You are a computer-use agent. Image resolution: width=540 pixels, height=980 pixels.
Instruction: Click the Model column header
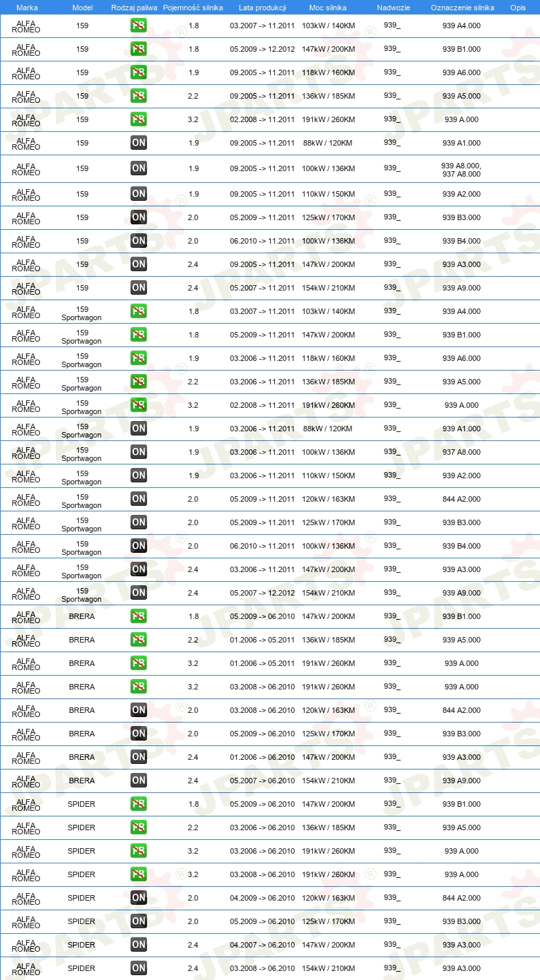coord(82,8)
